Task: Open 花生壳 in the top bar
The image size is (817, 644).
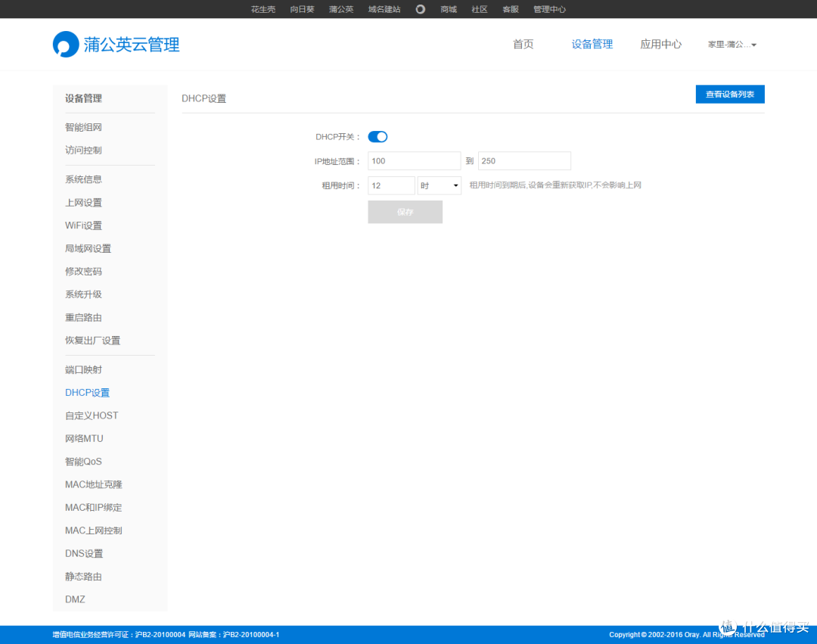Action: (x=263, y=9)
